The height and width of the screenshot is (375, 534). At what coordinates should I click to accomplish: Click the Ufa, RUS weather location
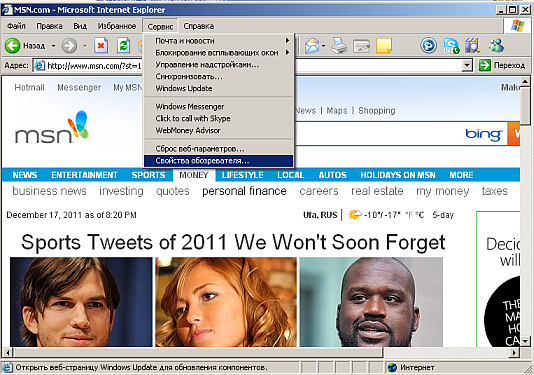coord(320,215)
